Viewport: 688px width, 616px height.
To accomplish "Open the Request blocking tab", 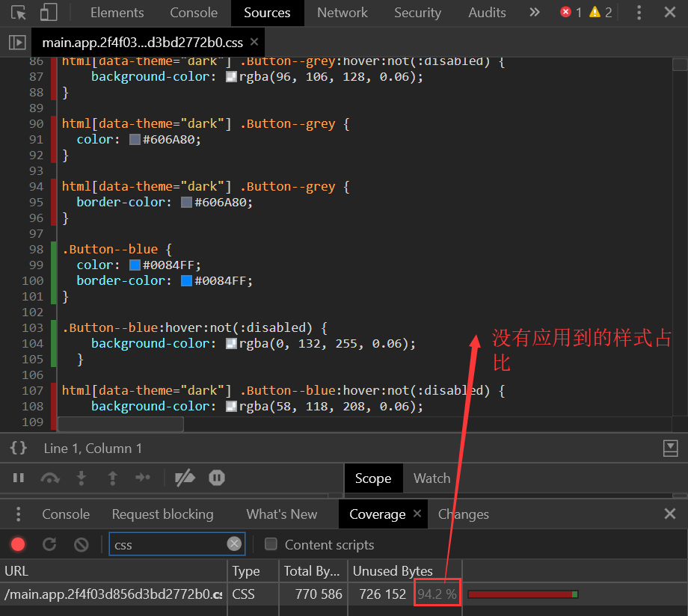I will pyautogui.click(x=163, y=514).
